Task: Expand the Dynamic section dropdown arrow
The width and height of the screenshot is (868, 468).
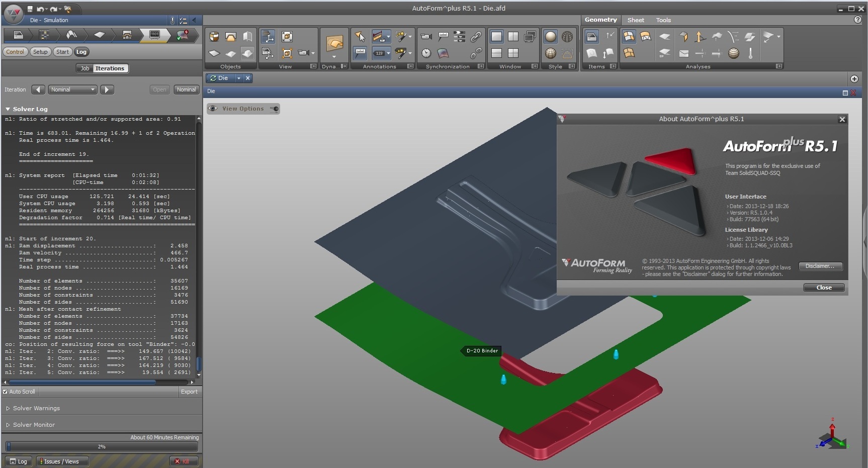Action: point(334,57)
